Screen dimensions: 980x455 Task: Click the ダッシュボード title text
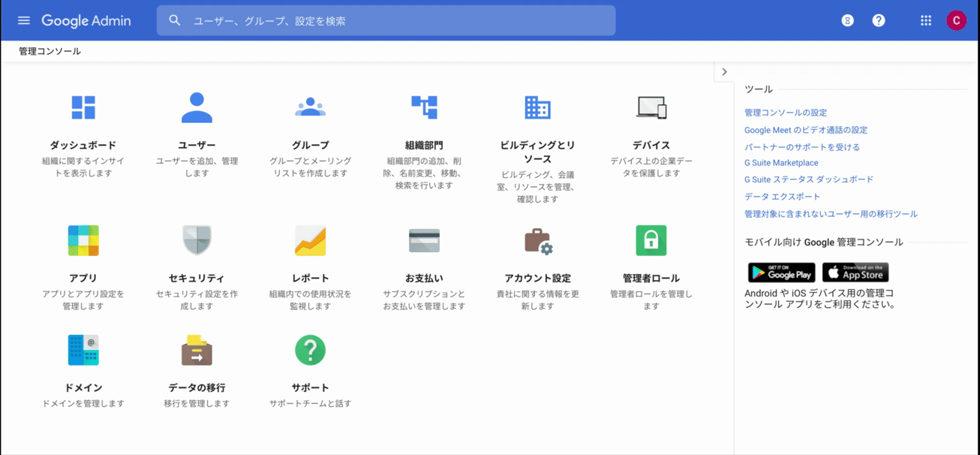click(x=83, y=145)
